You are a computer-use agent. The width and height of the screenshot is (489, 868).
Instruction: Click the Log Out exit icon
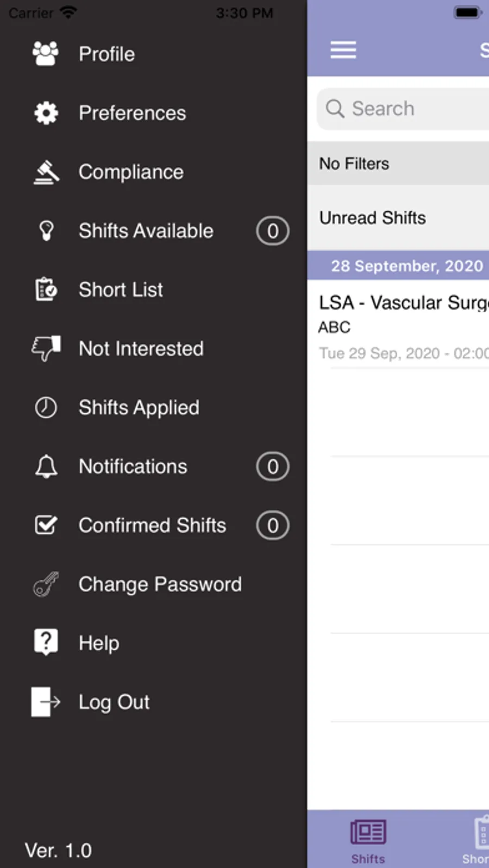(46, 702)
